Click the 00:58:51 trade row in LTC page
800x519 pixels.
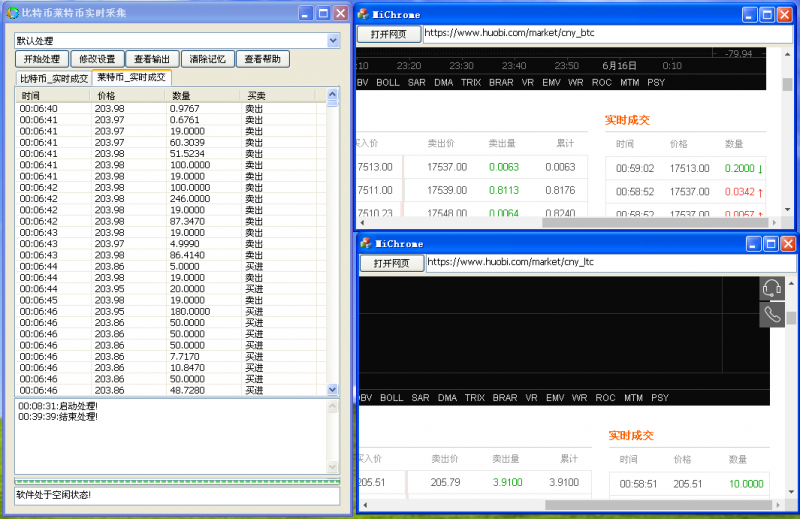[x=691, y=483]
